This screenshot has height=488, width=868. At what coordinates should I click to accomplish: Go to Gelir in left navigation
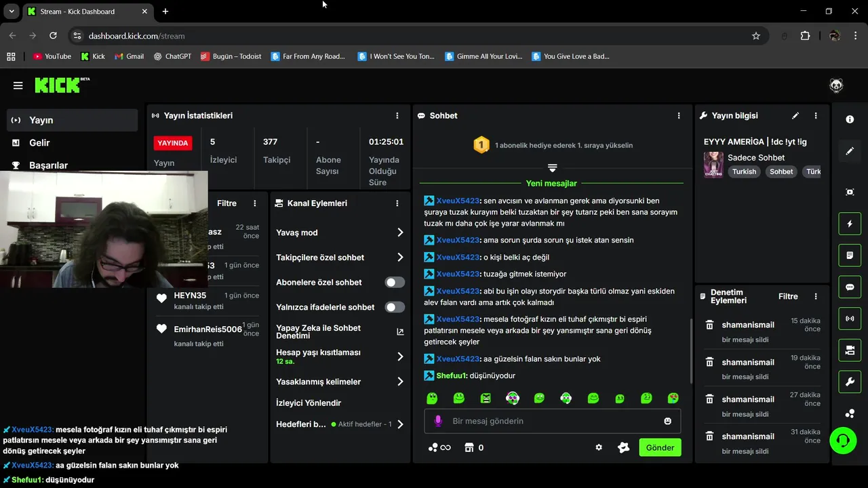pyautogui.click(x=72, y=142)
